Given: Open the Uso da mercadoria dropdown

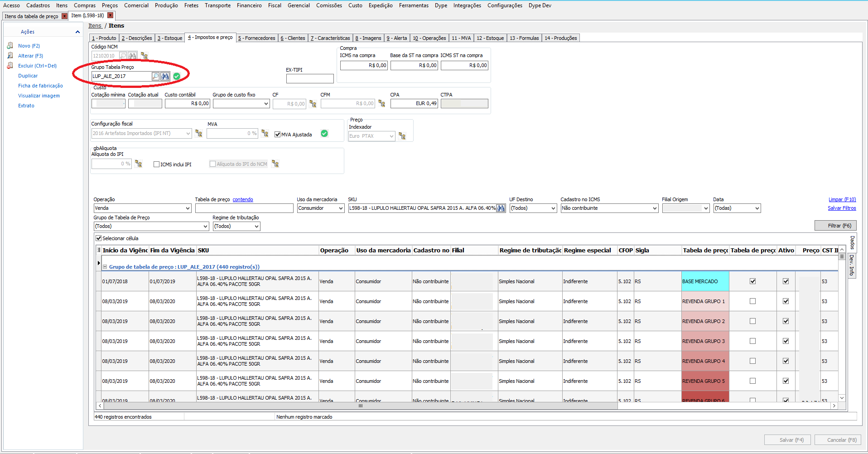Looking at the screenshot, I should point(341,208).
